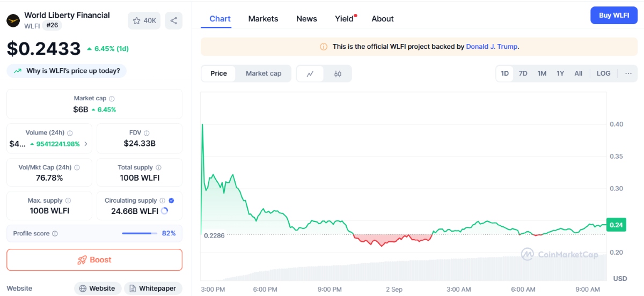The width and height of the screenshot is (644, 296).
Task: Select the 1M time range
Action: (x=542, y=73)
